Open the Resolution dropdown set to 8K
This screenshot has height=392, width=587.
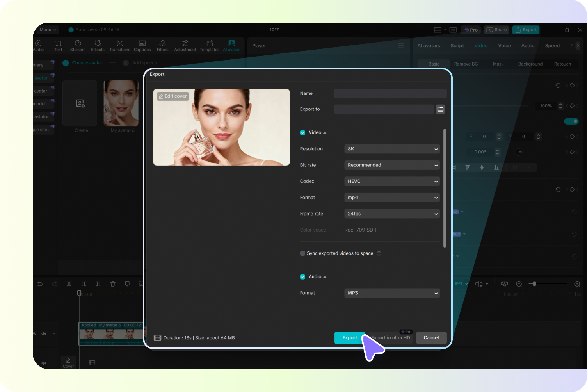[391, 149]
